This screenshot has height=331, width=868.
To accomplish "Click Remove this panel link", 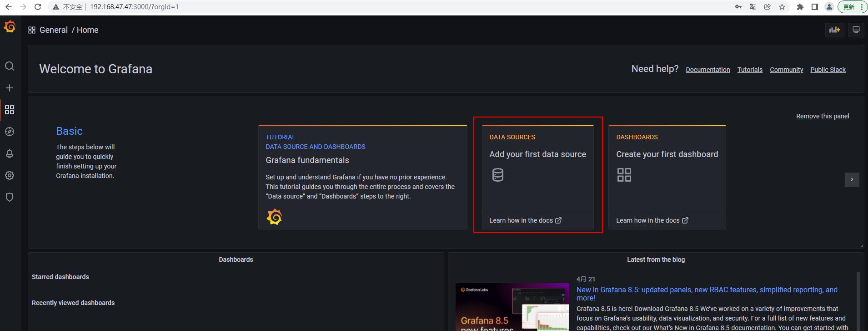I will (x=823, y=116).
